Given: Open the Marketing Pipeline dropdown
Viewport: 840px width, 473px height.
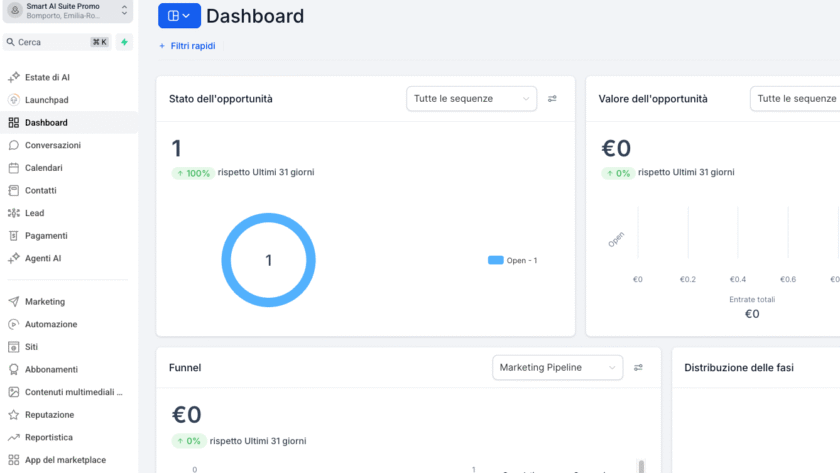Looking at the screenshot, I should tap(557, 368).
